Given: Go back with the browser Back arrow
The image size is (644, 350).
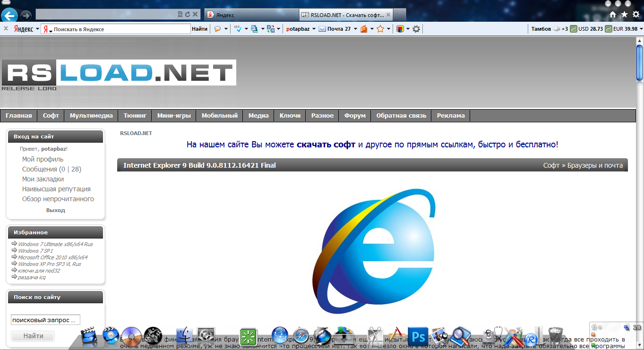Looking at the screenshot, I should click(x=9, y=15).
